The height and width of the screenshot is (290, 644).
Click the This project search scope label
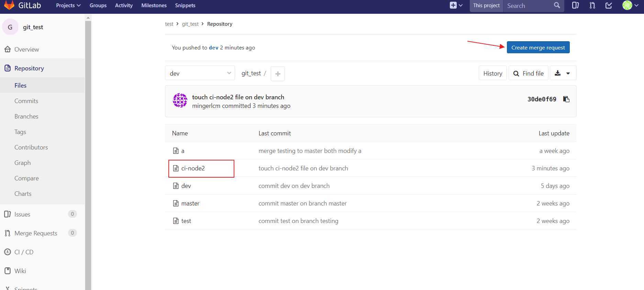pos(486,5)
